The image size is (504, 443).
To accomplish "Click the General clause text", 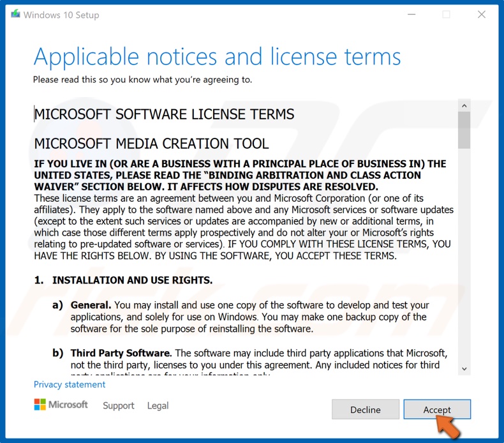I will coord(249,317).
